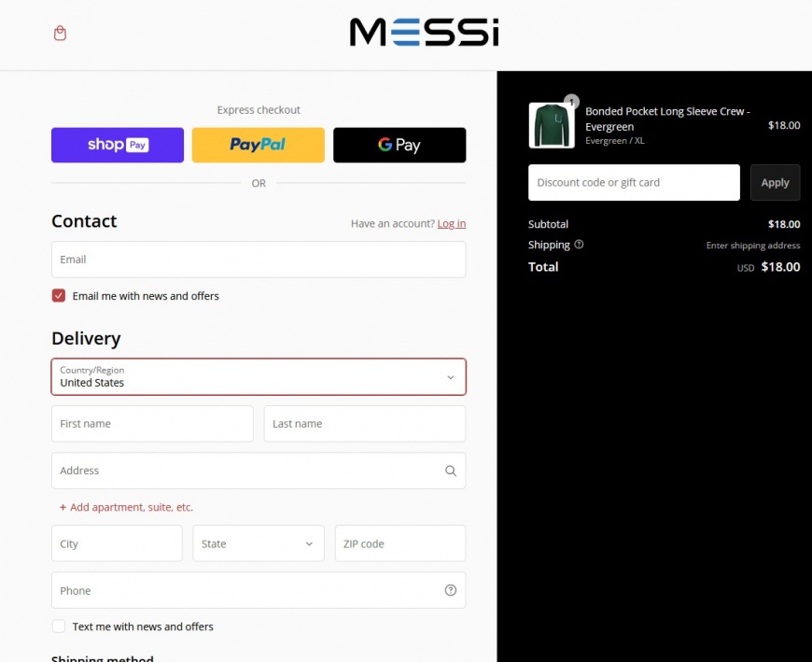Focus the ZIP code field
This screenshot has height=662, width=812.
400,543
